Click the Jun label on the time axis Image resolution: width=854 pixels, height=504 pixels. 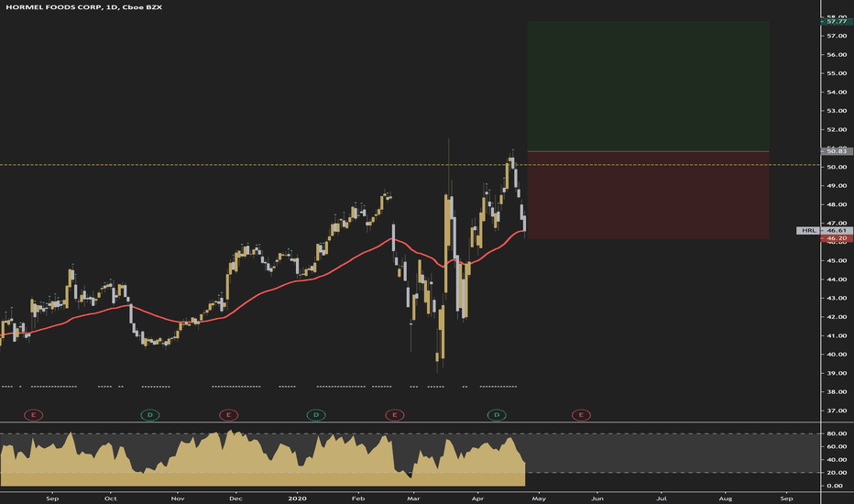click(x=597, y=499)
